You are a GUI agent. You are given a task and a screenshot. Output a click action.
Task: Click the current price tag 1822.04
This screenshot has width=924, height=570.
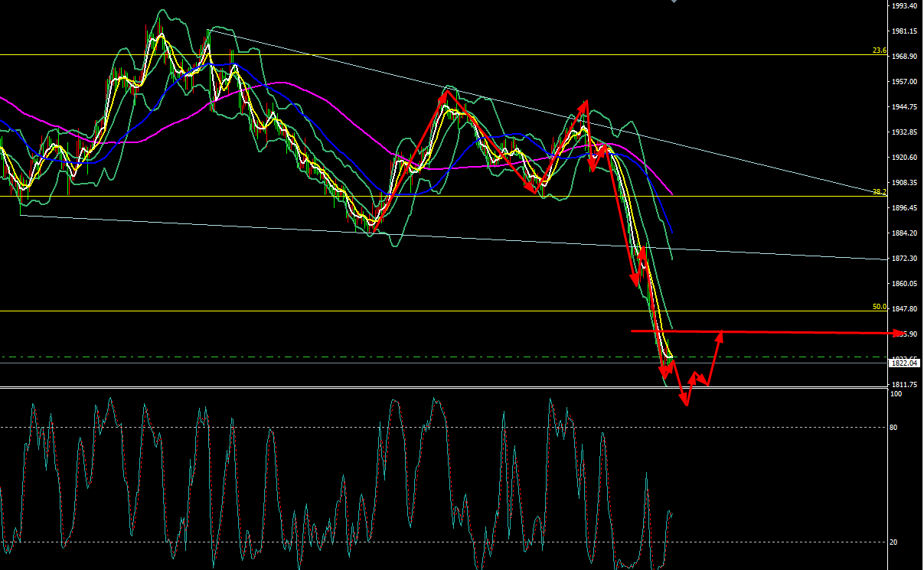click(x=905, y=363)
